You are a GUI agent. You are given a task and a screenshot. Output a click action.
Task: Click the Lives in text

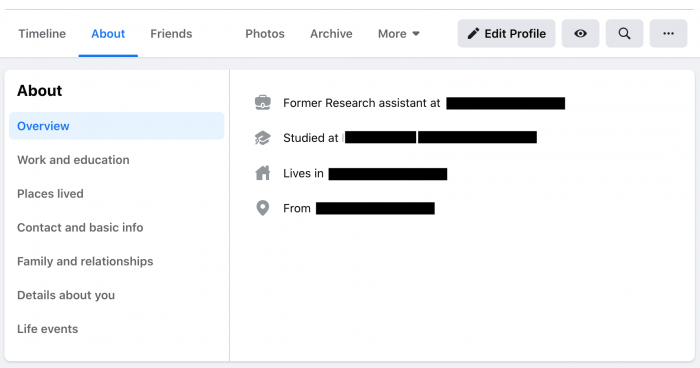click(x=303, y=173)
